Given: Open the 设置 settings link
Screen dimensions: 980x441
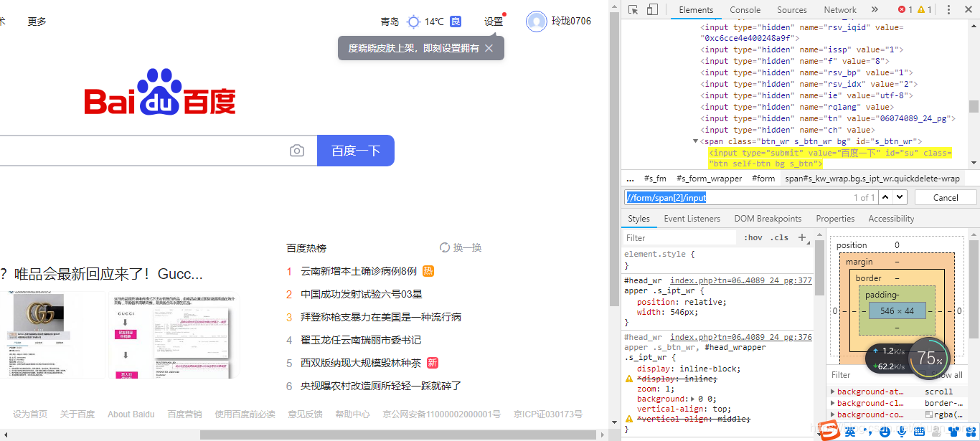Looking at the screenshot, I should pos(494,22).
